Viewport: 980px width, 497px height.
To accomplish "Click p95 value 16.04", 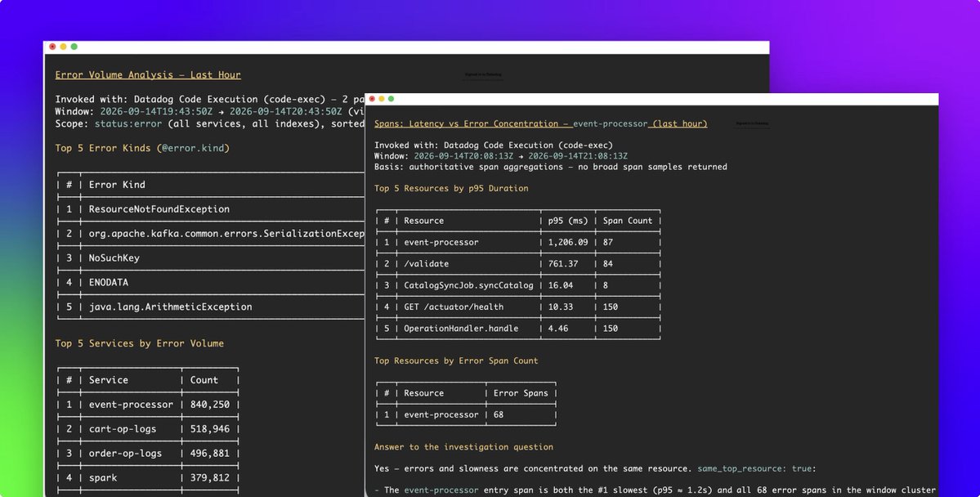I will [x=560, y=285].
